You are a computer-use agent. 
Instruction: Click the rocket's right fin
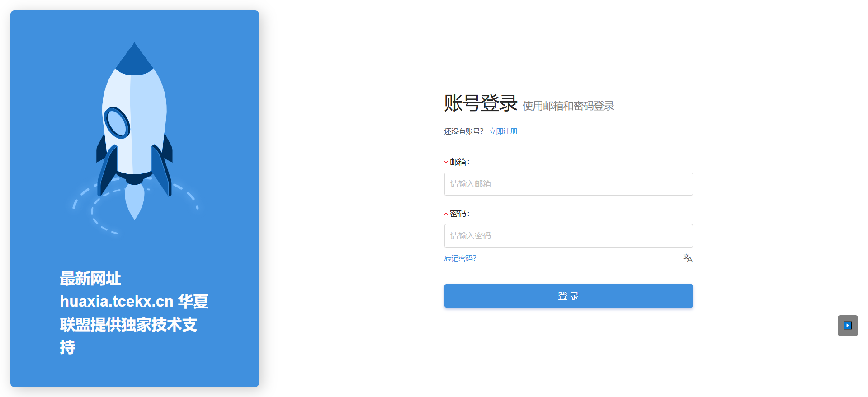162,169
